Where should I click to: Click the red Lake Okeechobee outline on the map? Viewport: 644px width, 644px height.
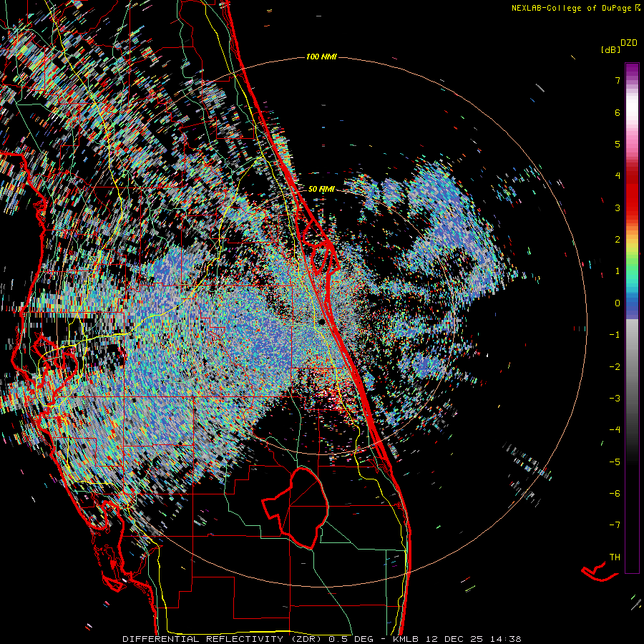[x=296, y=507]
